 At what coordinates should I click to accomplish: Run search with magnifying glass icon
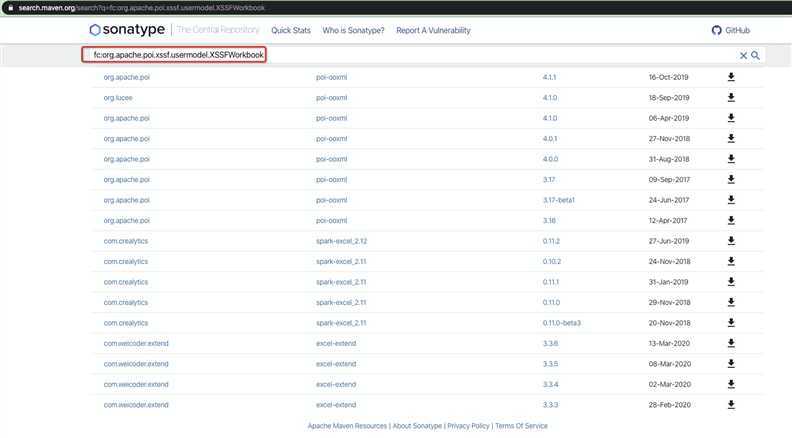tap(755, 56)
